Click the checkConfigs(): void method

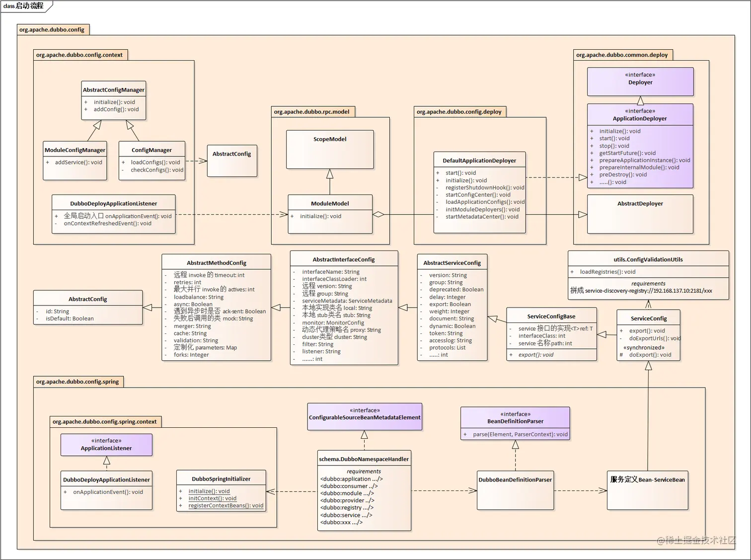[157, 170]
